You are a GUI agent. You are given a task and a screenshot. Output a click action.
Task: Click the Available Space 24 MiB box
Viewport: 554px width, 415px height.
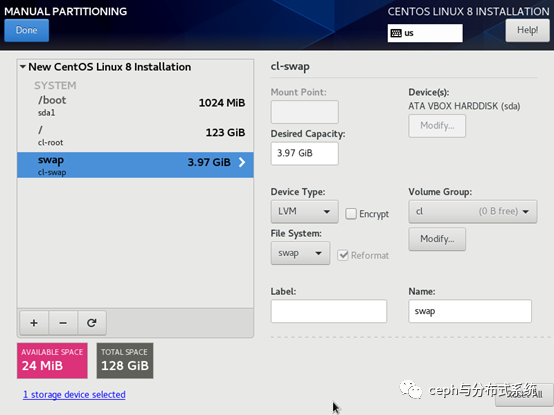[52, 361]
